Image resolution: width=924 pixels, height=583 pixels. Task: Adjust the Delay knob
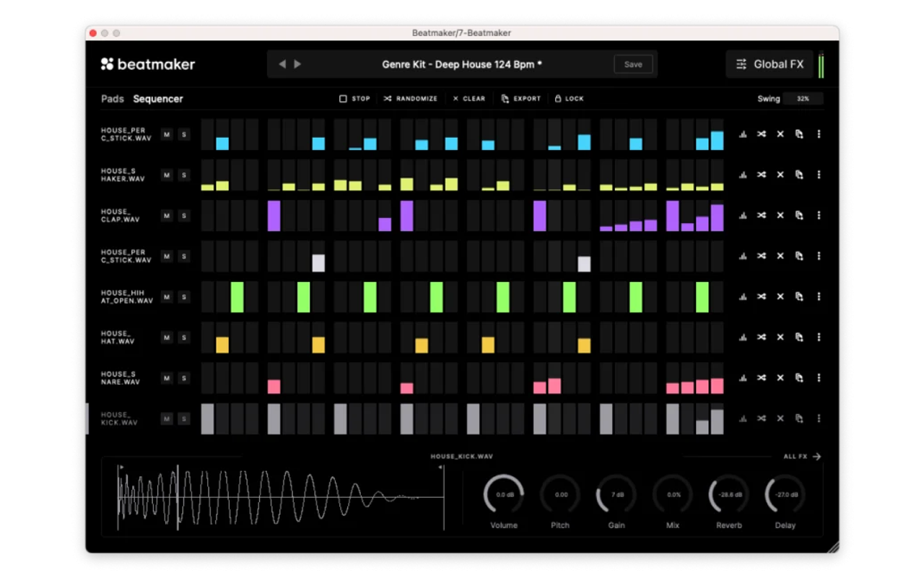point(785,495)
